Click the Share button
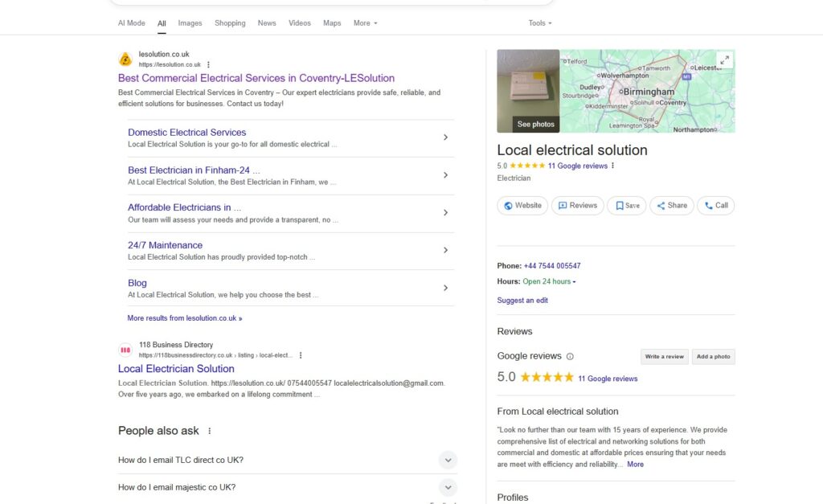Viewport: 823px width, 504px height. [672, 206]
